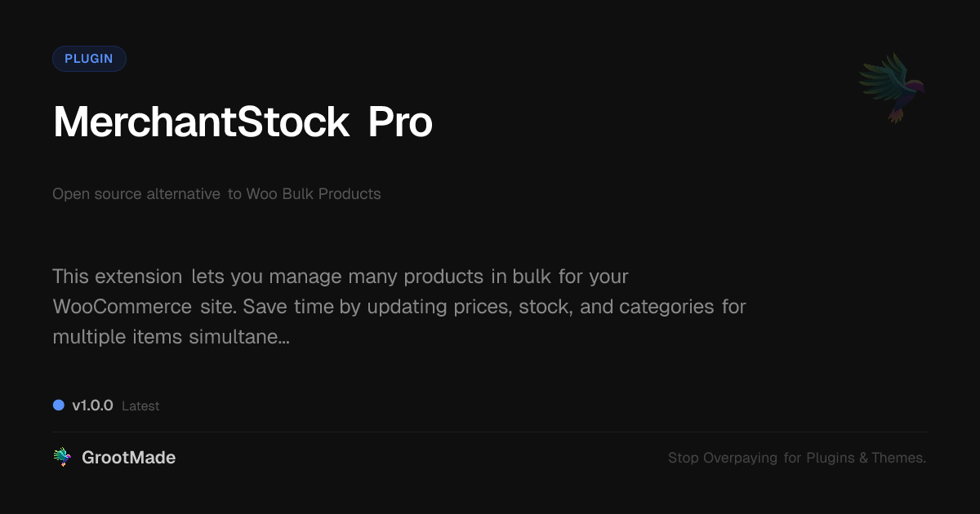Screen dimensions: 980x514
Task: Click the PLUGIN category badge
Action: click(89, 59)
